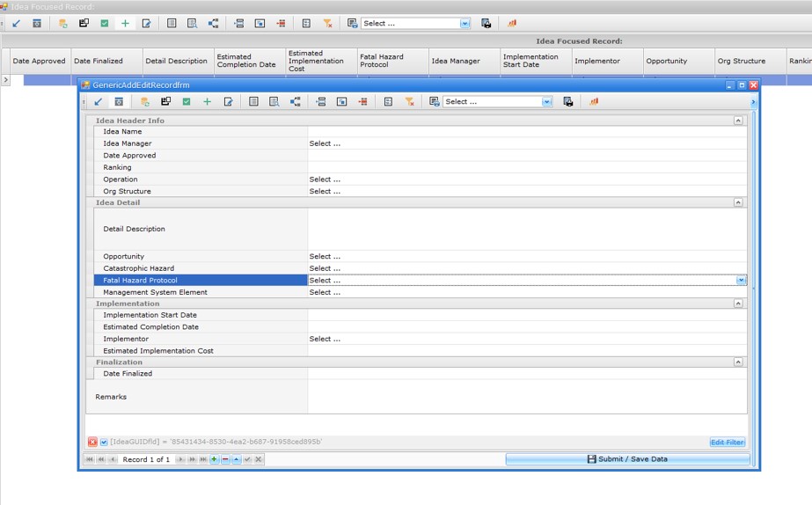
Task: Click Submit / Save Data button
Action: coord(627,459)
